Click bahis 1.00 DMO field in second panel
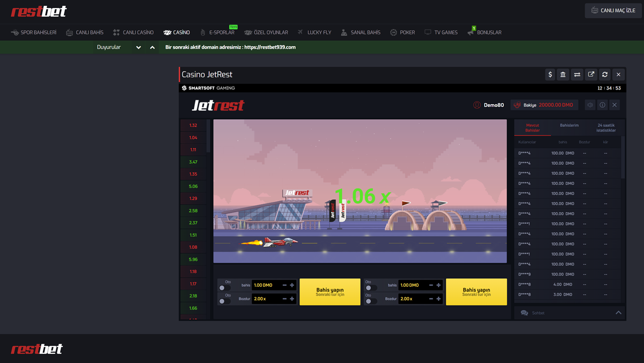The height and width of the screenshot is (363, 644). pos(421,285)
